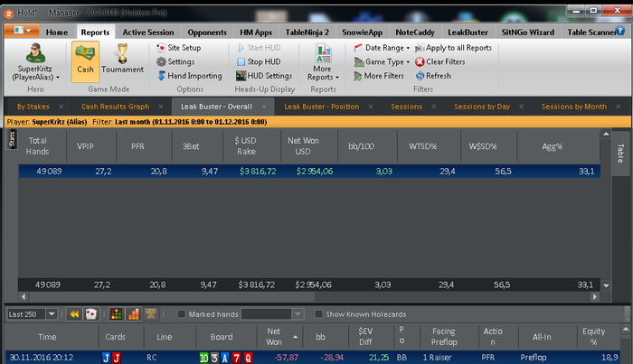
Task: Select Cash game mode
Action: click(85, 61)
